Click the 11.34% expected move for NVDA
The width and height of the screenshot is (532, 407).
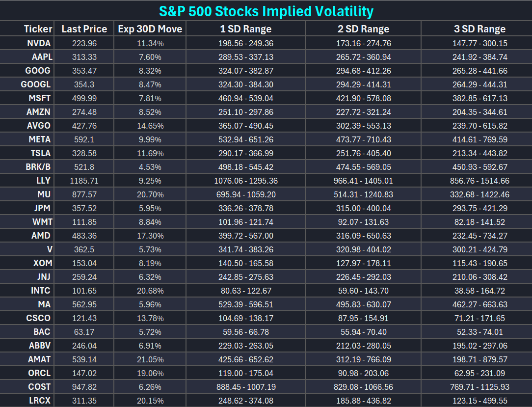(150, 44)
